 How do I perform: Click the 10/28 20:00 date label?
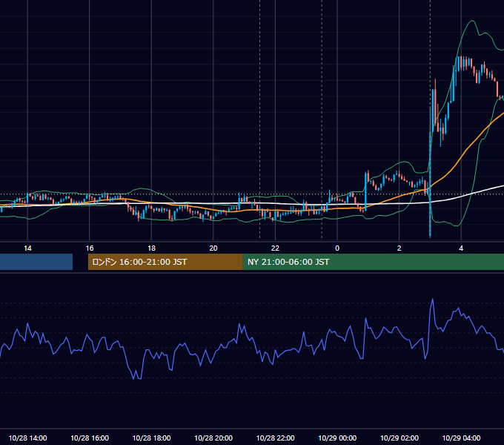(x=213, y=438)
